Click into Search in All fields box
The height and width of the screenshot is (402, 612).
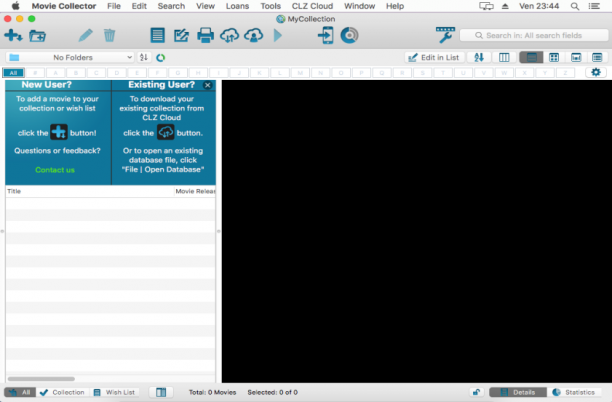pos(536,36)
